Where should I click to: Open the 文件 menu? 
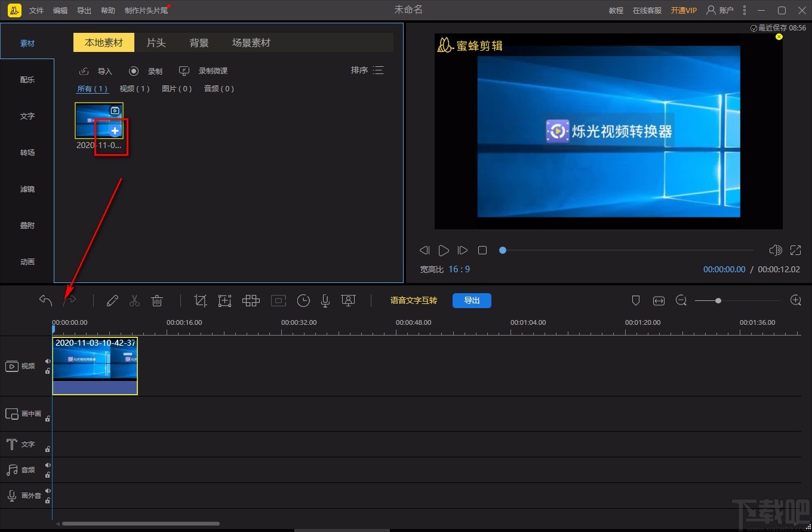point(36,11)
